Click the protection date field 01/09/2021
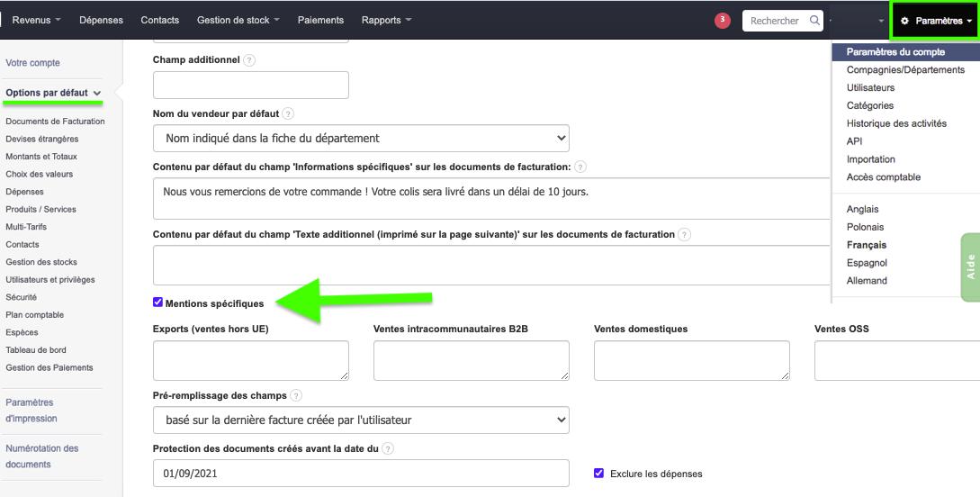This screenshot has height=497, width=980. pyautogui.click(x=361, y=474)
